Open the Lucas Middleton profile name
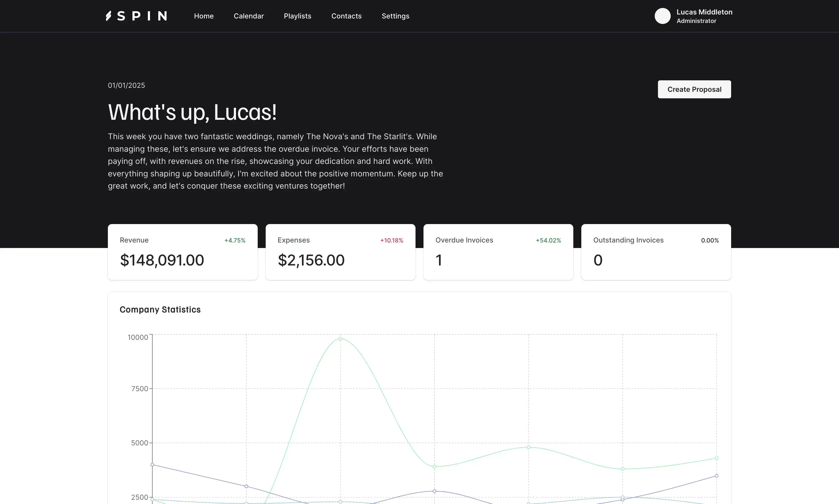 tap(704, 12)
